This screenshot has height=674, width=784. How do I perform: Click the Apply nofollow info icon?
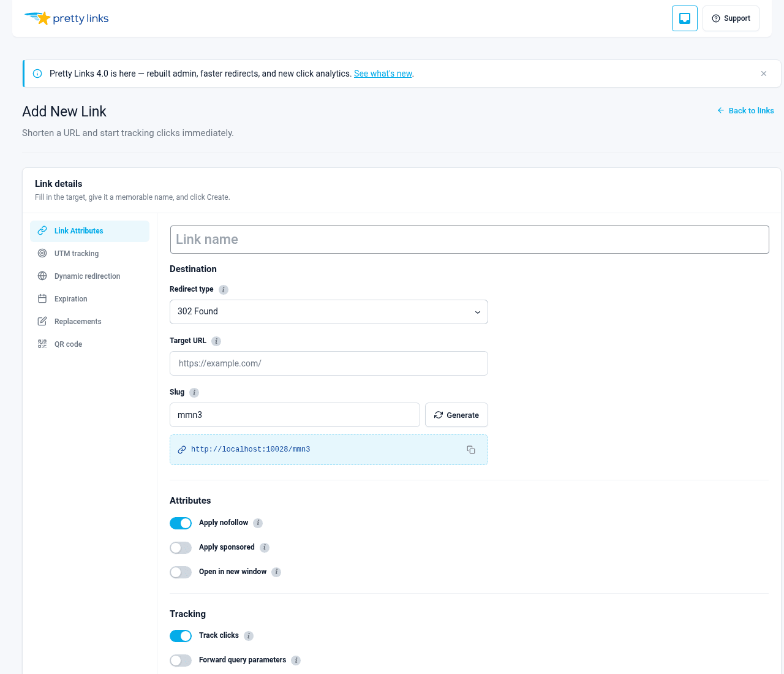(258, 523)
